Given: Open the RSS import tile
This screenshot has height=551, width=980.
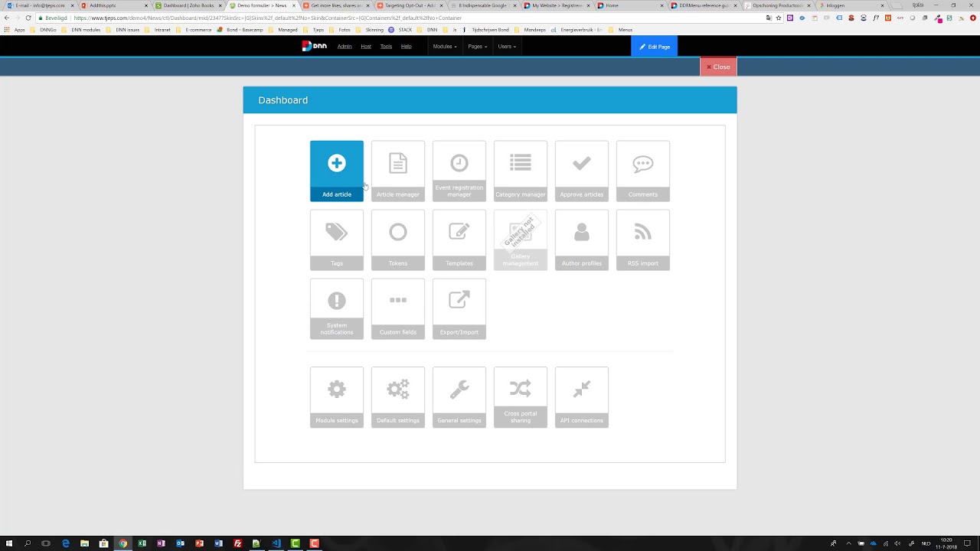Looking at the screenshot, I should click(x=643, y=240).
